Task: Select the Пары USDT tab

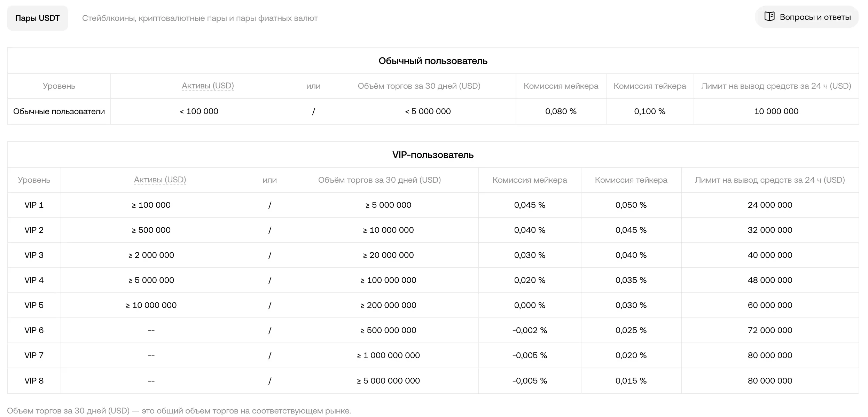Action: point(38,18)
